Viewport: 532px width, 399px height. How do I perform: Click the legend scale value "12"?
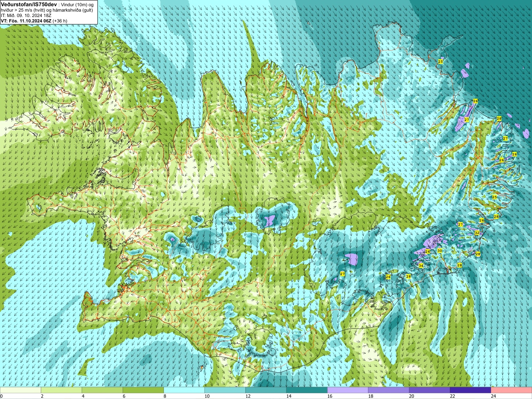tap(248, 396)
